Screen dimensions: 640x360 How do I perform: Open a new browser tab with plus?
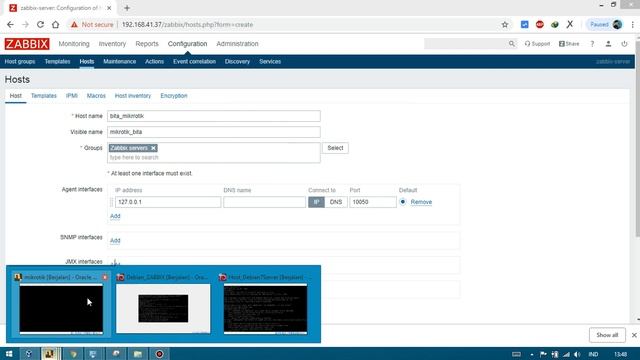pyautogui.click(x=127, y=8)
